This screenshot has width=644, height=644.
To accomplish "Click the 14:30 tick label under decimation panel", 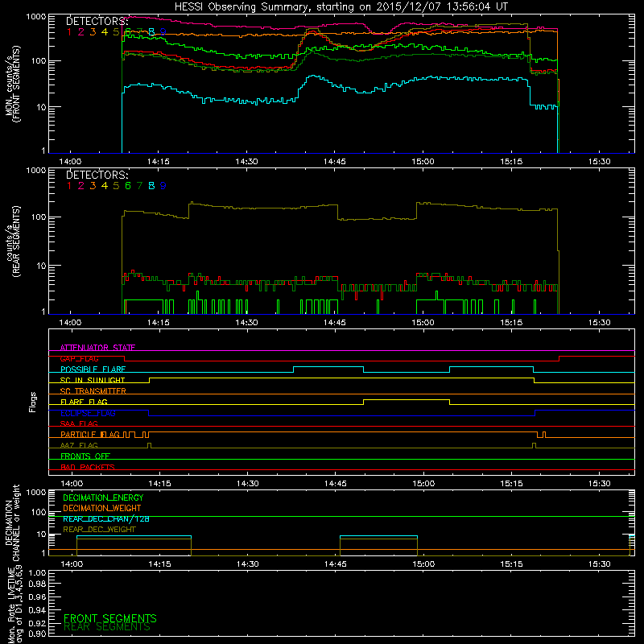I will pyautogui.click(x=248, y=564).
